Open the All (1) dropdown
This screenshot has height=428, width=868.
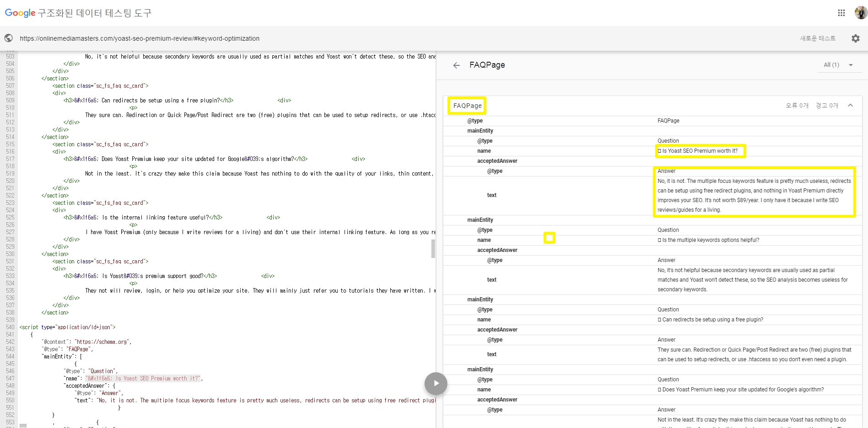point(838,65)
